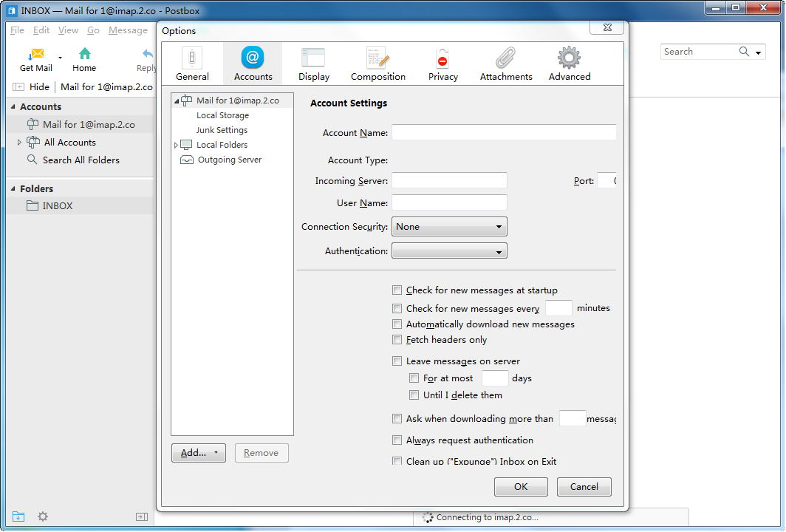
Task: Click the minutes interval field
Action: click(x=558, y=308)
